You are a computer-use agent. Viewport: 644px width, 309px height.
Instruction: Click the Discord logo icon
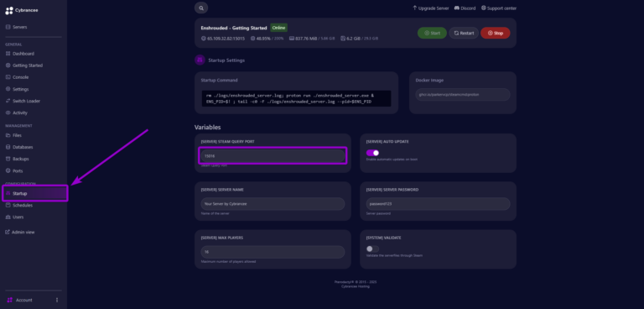click(x=457, y=8)
